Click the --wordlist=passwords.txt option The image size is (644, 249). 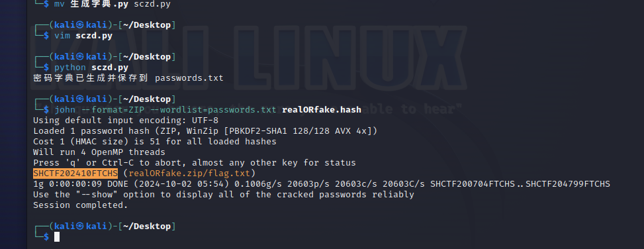(x=218, y=110)
